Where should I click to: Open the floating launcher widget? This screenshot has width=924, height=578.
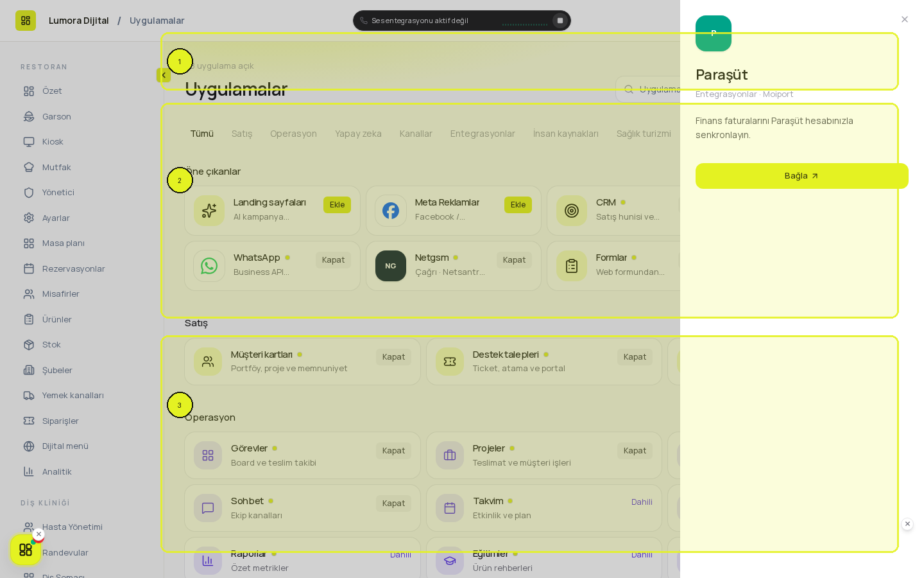pos(26,550)
